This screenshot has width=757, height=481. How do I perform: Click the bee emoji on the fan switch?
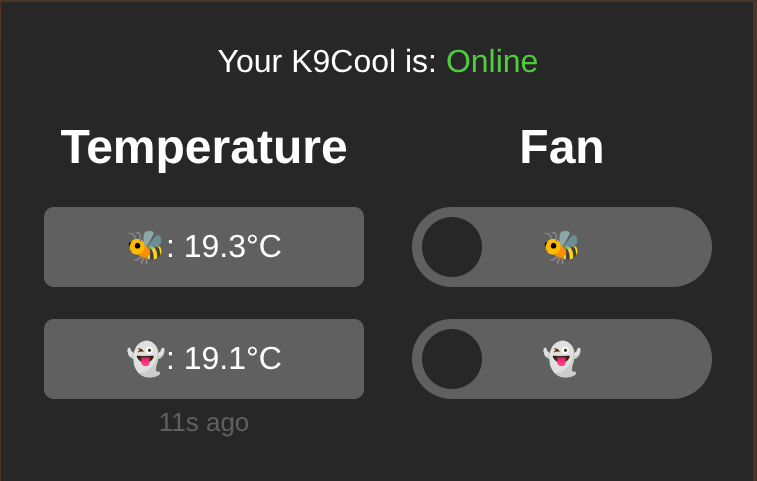click(561, 247)
